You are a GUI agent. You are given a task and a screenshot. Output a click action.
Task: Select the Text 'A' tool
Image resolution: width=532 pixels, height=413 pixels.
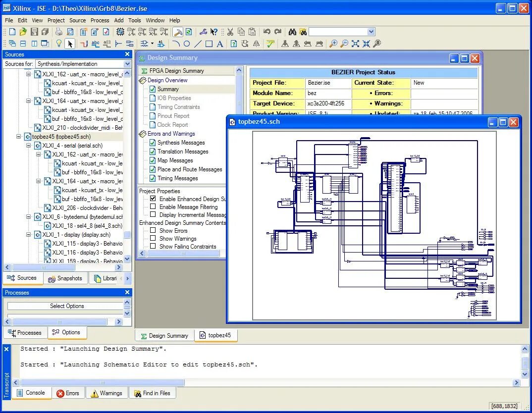[220, 44]
